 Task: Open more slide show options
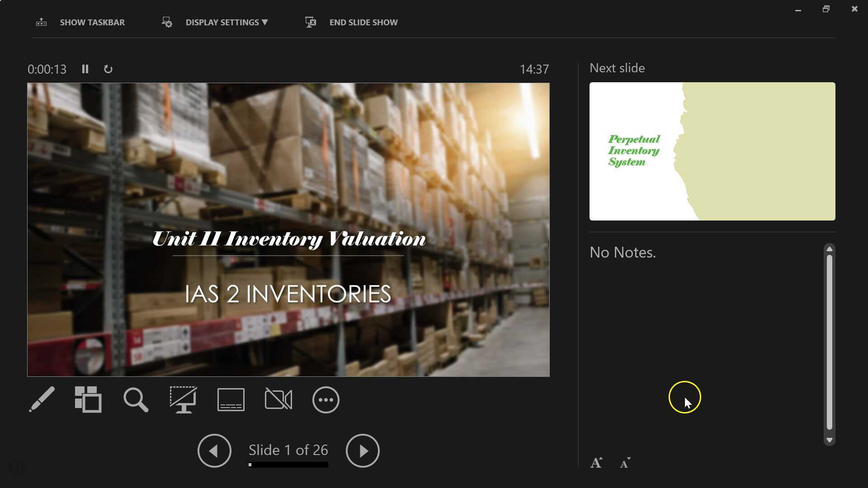coord(325,399)
